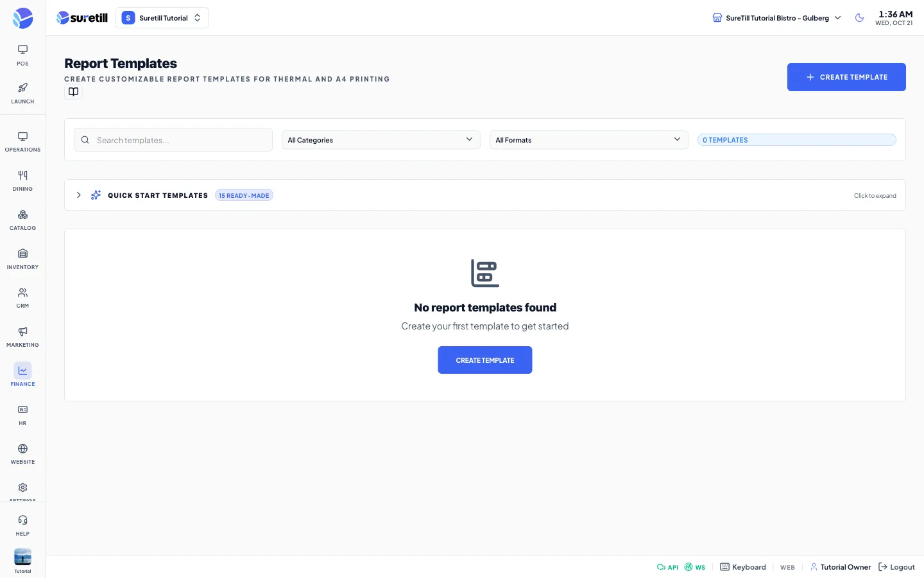Click Create Template in the empty state

coord(485,360)
